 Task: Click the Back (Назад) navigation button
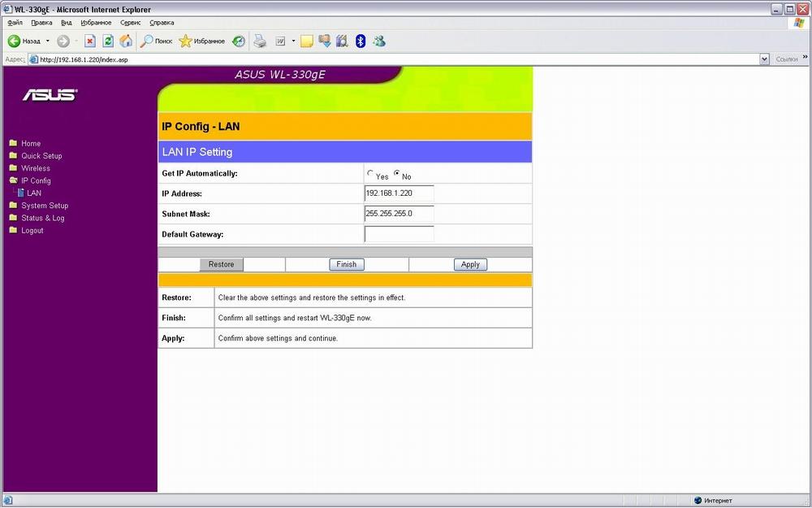pos(24,41)
